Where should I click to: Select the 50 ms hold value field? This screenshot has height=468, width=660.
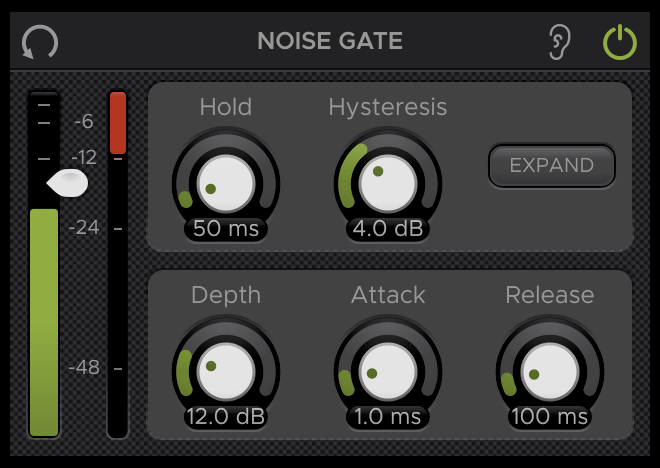(226, 229)
